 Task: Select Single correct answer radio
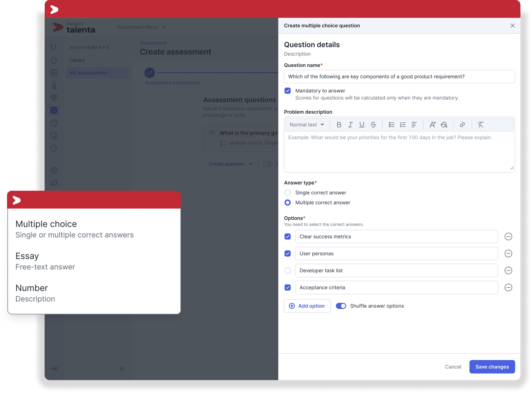(288, 192)
